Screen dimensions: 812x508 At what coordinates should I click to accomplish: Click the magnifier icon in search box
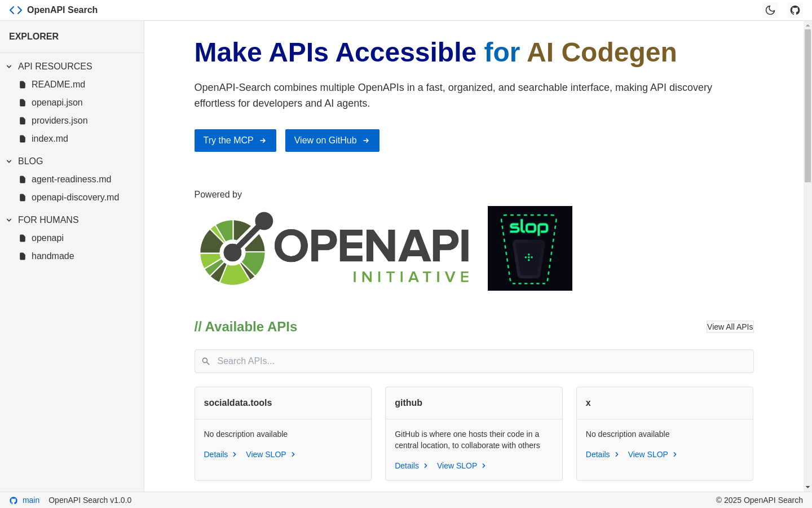(206, 361)
